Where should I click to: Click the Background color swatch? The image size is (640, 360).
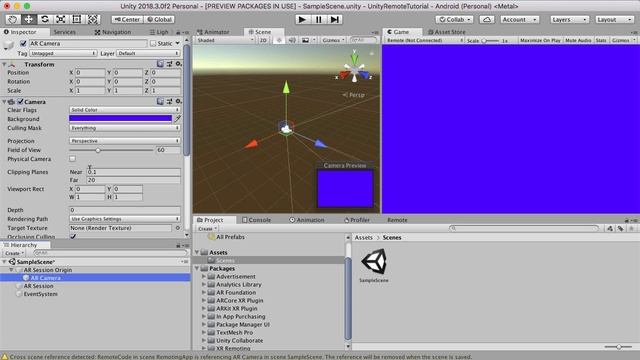(121, 119)
